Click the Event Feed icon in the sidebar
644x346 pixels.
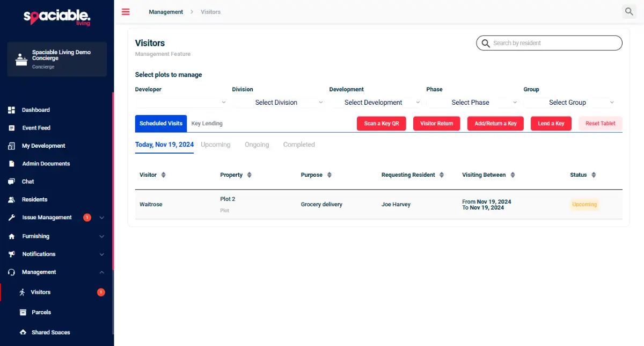click(11, 128)
